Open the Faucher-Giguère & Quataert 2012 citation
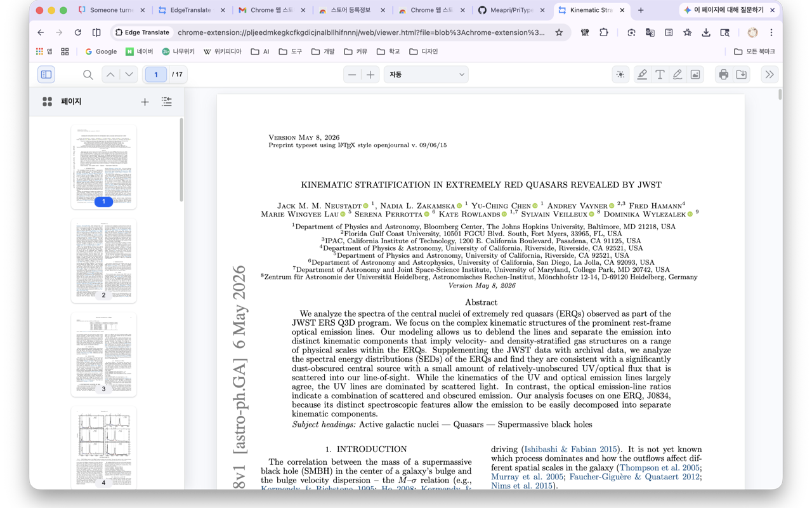This screenshot has height=508, width=812. [x=634, y=477]
